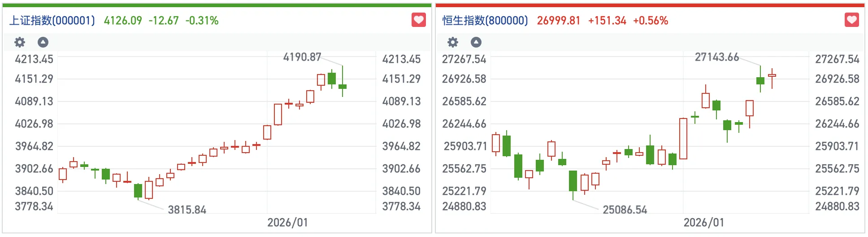868x237 pixels.
Task: Click the 27143.66 high label on 恒生指数 chart
Action: 716,57
